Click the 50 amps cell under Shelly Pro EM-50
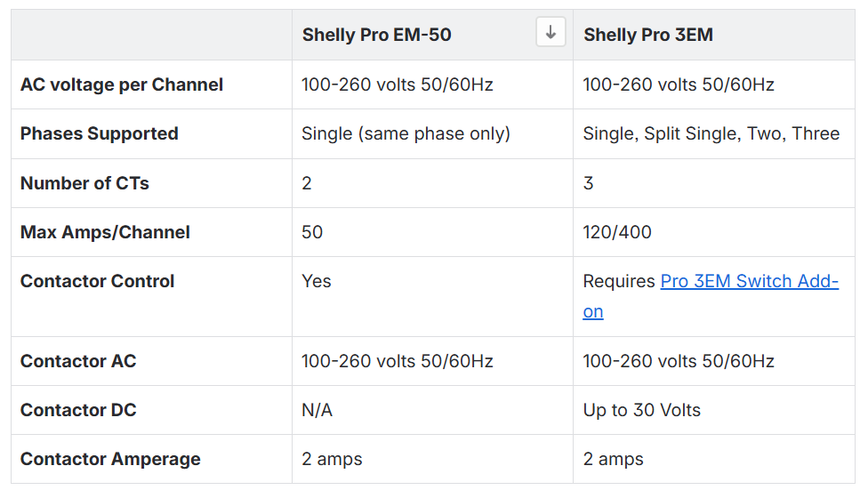The image size is (868, 490). pyautogui.click(x=312, y=233)
